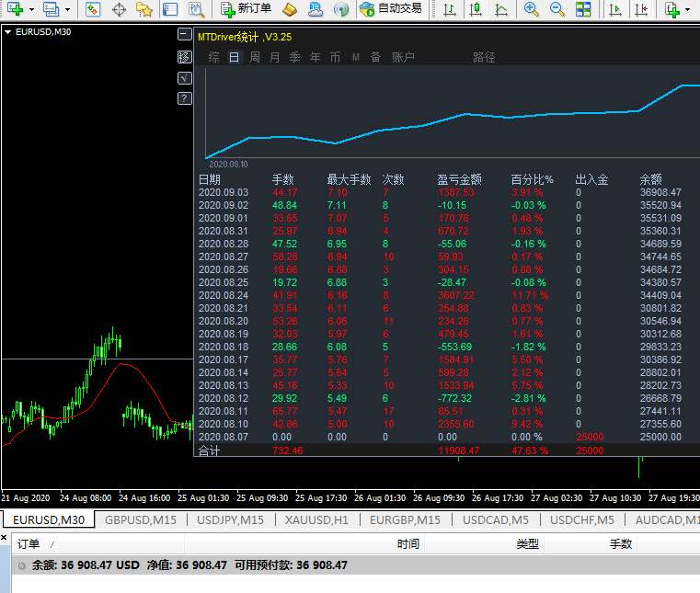Expand the EURUSD,M30 chart triangle
The width and height of the screenshot is (700, 593).
click(7, 32)
